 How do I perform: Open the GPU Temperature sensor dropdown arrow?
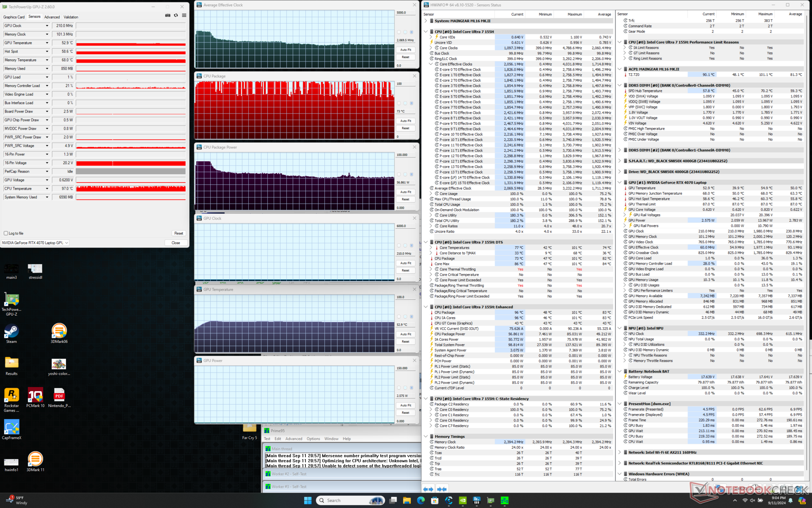(x=47, y=43)
